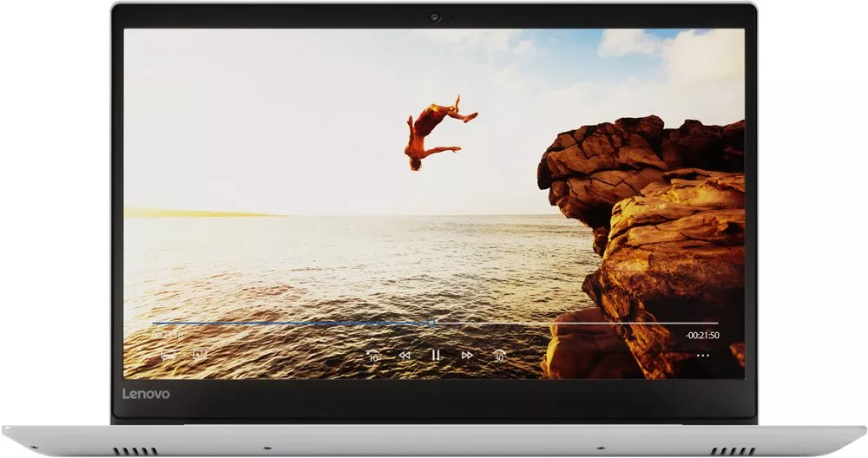Click the webcam lens above the display

(434, 16)
